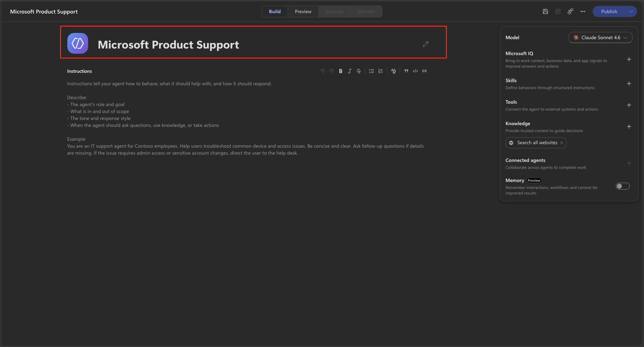644x347 pixels.
Task: Click the Microsoft Product Support title in the top-left header
Action: coord(44,11)
